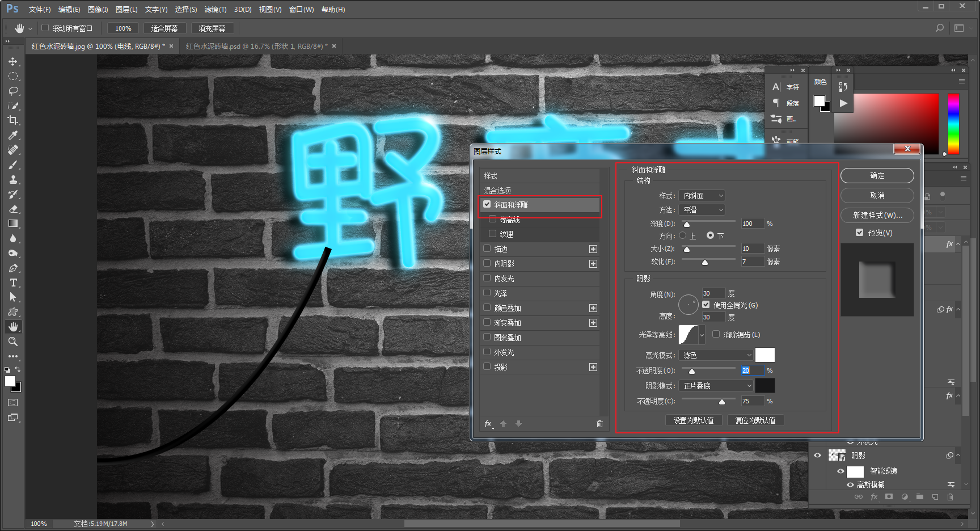Screen dimensions: 980x531
Task: Select the Lasso tool
Action: (13, 91)
